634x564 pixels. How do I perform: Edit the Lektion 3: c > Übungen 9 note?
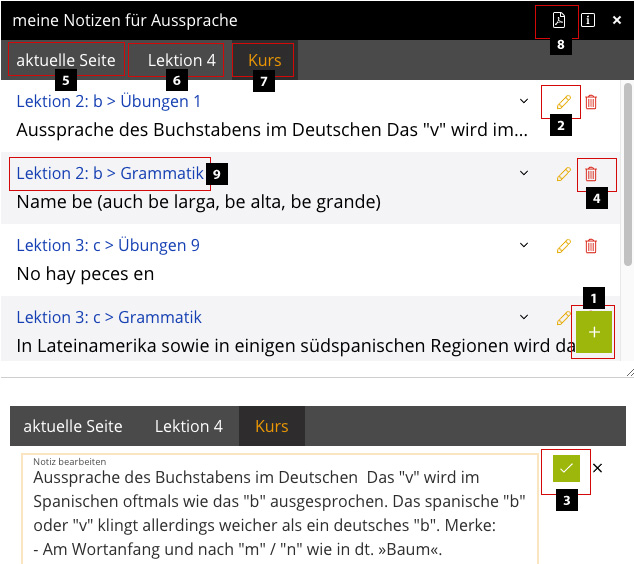[x=563, y=246]
